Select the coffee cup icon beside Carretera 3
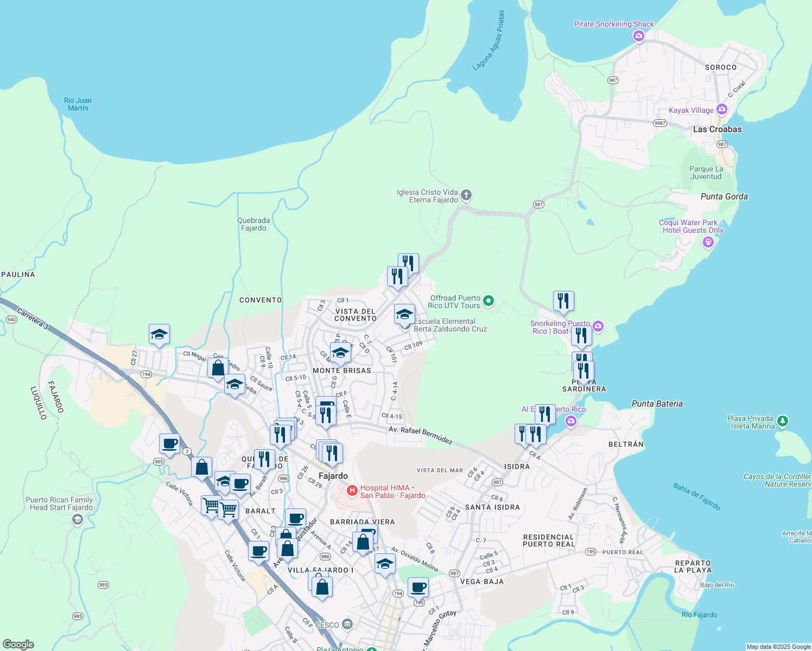Screen dimensions: 812x651 [x=170, y=445]
